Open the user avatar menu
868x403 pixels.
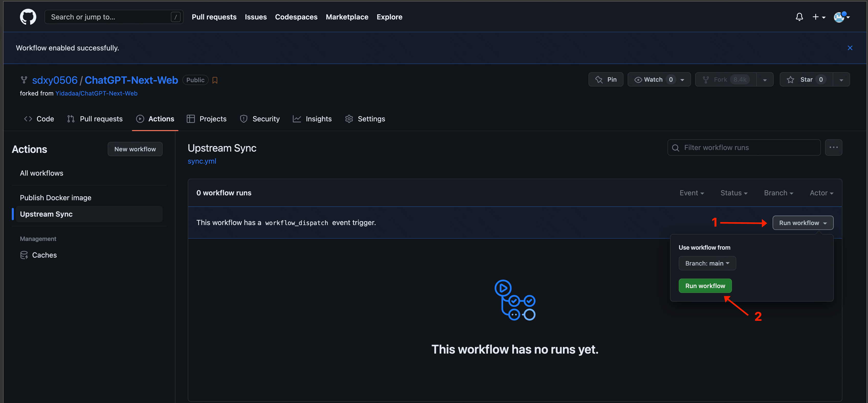pos(841,17)
